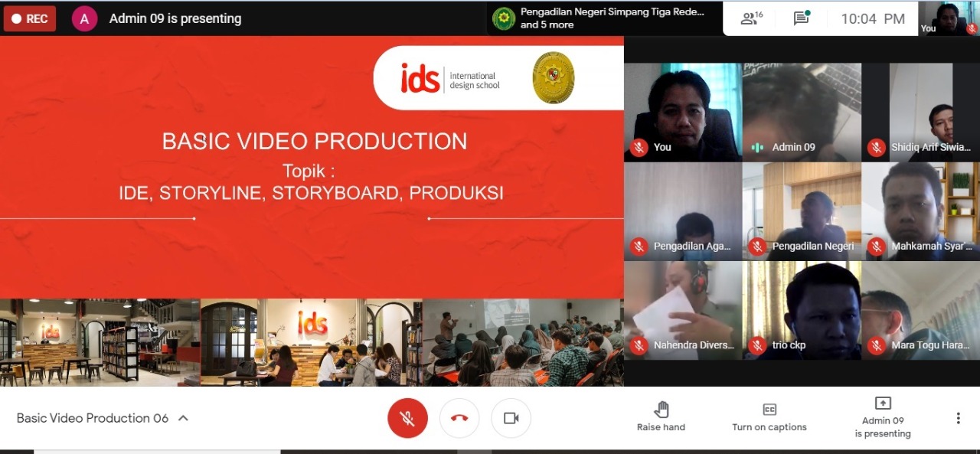
Task: Click the Pengadilan Negeri Simpang Tiga logo
Action: (504, 18)
